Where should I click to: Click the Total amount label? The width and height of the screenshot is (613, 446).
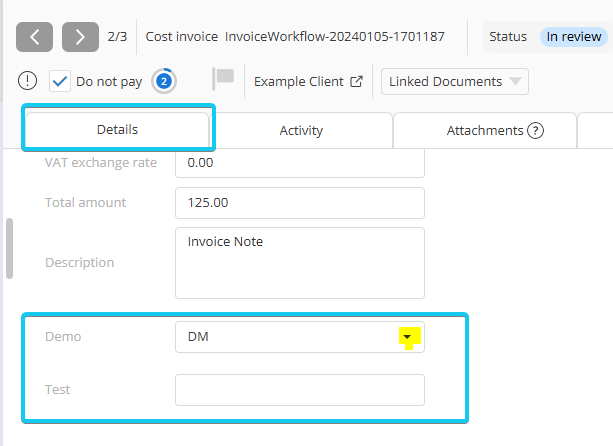86,202
